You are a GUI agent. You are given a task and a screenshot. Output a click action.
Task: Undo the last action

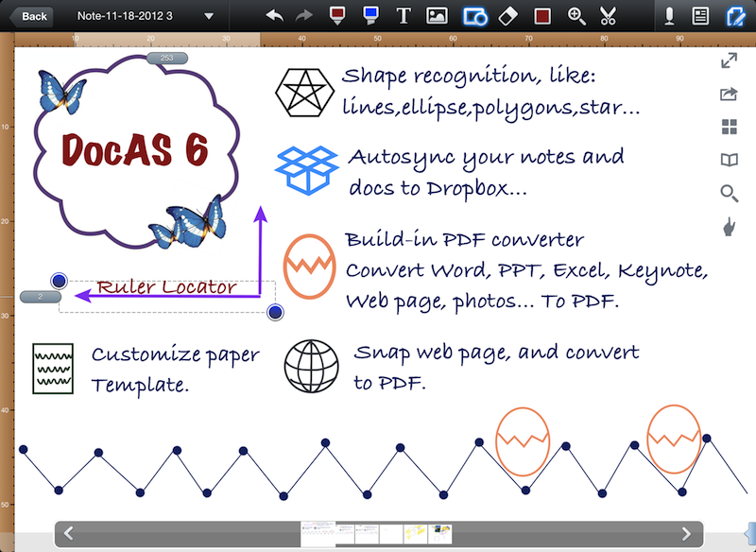coord(274,16)
